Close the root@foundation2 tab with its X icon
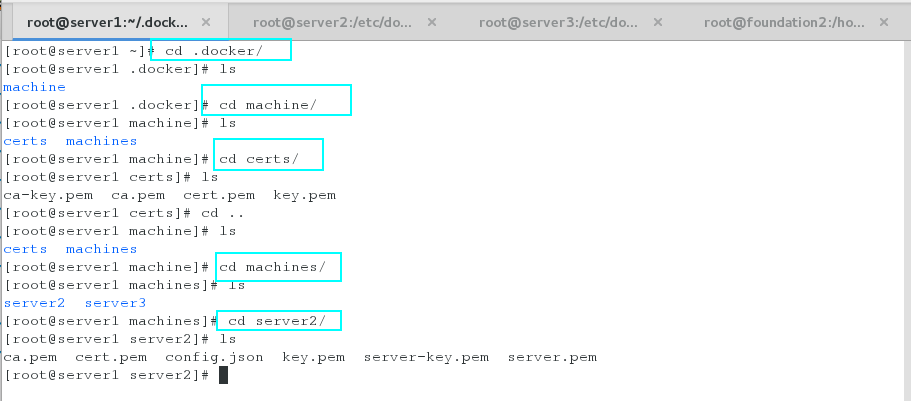 tap(884, 23)
